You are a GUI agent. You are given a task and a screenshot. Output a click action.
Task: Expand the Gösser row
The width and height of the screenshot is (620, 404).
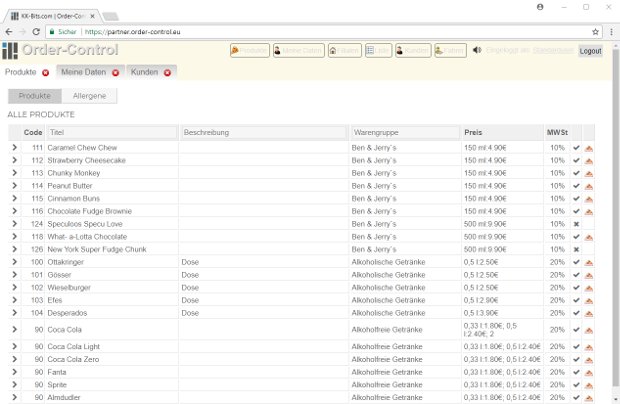click(15, 274)
